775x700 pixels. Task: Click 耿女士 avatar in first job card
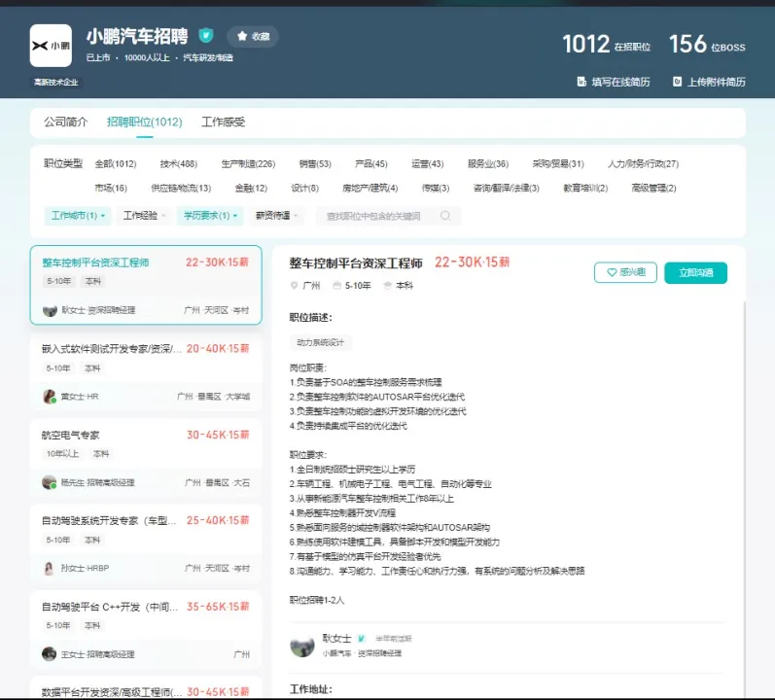[50, 310]
